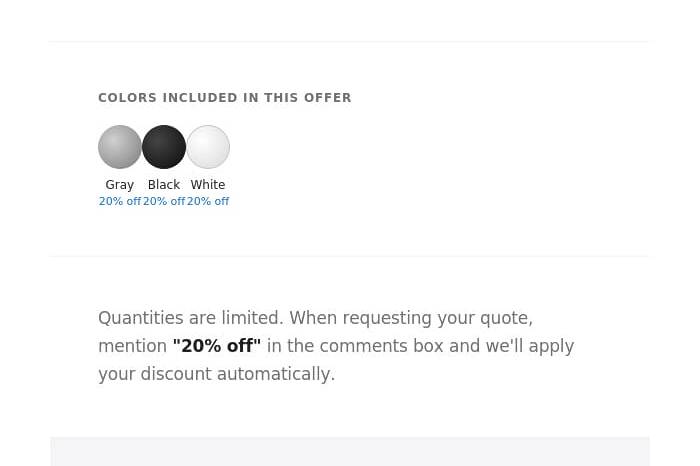The width and height of the screenshot is (700, 466).
Task: Click the gray footer band at the bottom
Action: click(x=350, y=451)
